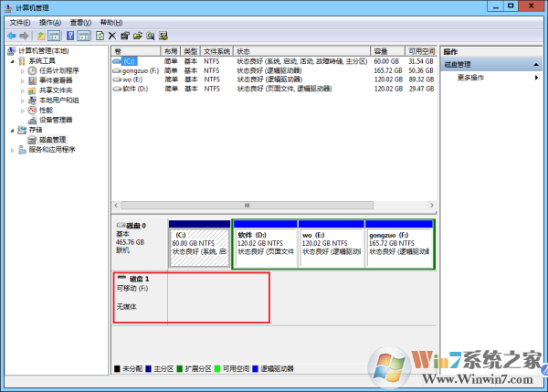The height and width of the screenshot is (392, 548).
Task: Collapse the 存储 tree node
Action: pos(12,130)
